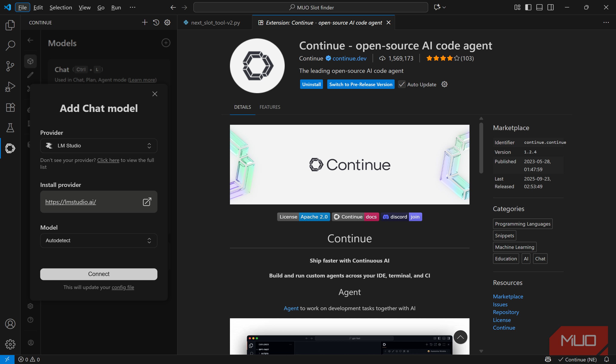Open editor More Actions ellipsis

(606, 23)
